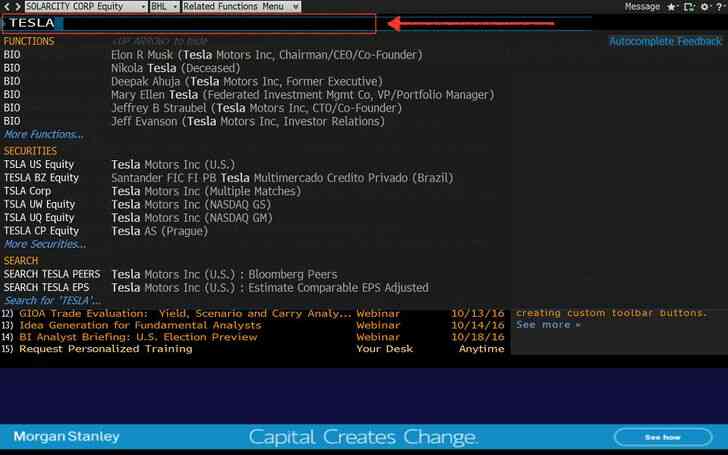Open the Message button

642,6
